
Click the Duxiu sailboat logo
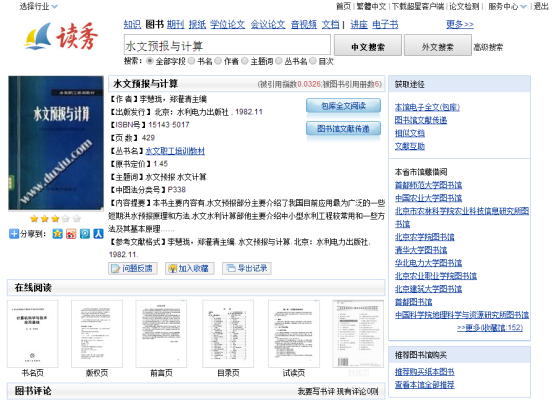pyautogui.click(x=61, y=36)
